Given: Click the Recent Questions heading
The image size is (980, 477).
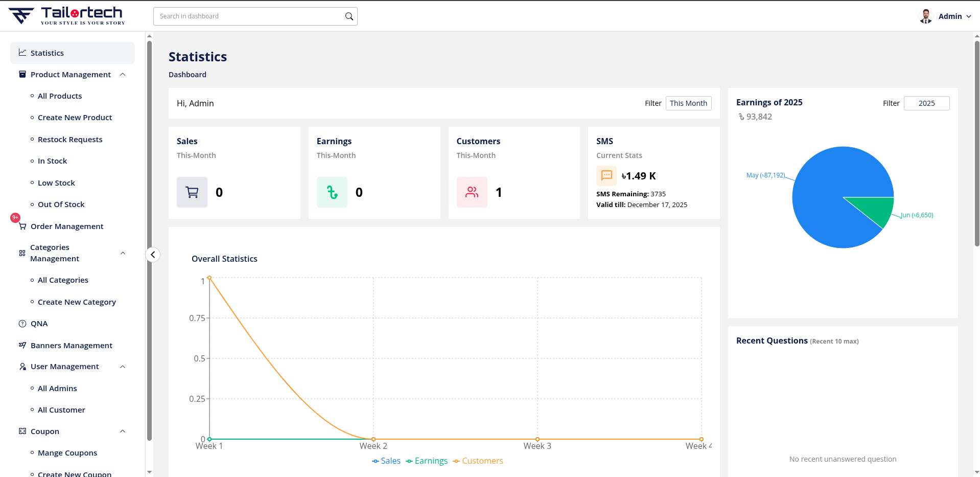Looking at the screenshot, I should (x=772, y=341).
